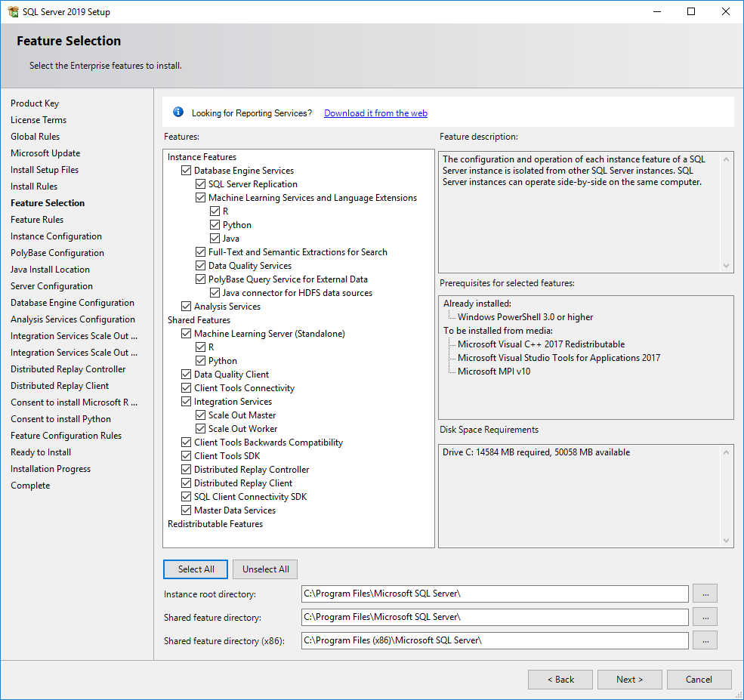The image size is (744, 700).
Task: Browse for the shared feature directory
Action: pyautogui.click(x=705, y=617)
